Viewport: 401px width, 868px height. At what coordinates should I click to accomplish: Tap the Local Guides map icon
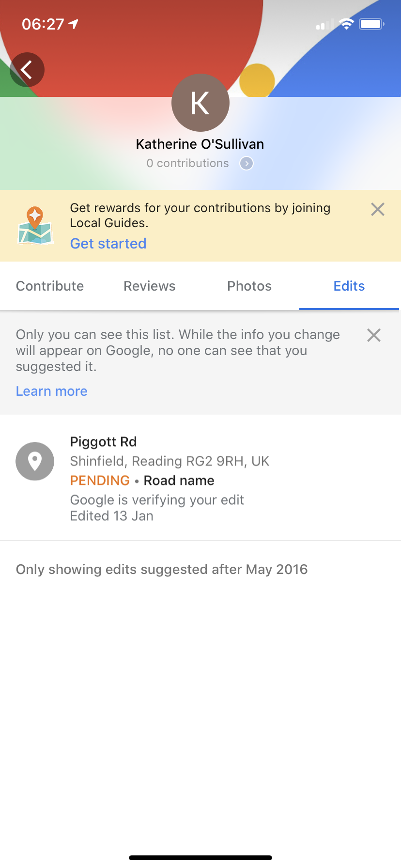pos(35,226)
